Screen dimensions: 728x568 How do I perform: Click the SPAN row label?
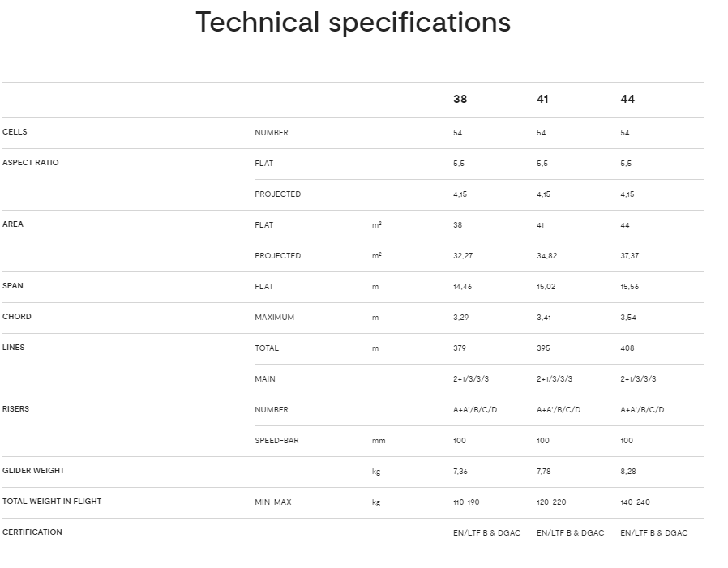(13, 286)
